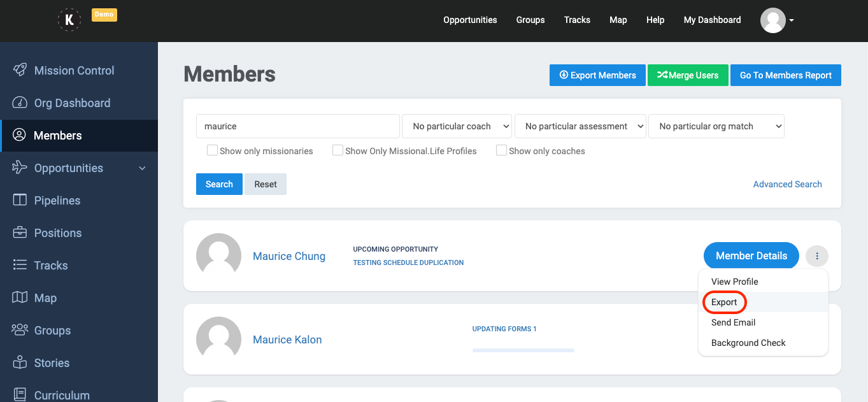Viewport: 868px width, 402px height.
Task: Open the Testing Schedule Duplication link
Action: tap(408, 262)
